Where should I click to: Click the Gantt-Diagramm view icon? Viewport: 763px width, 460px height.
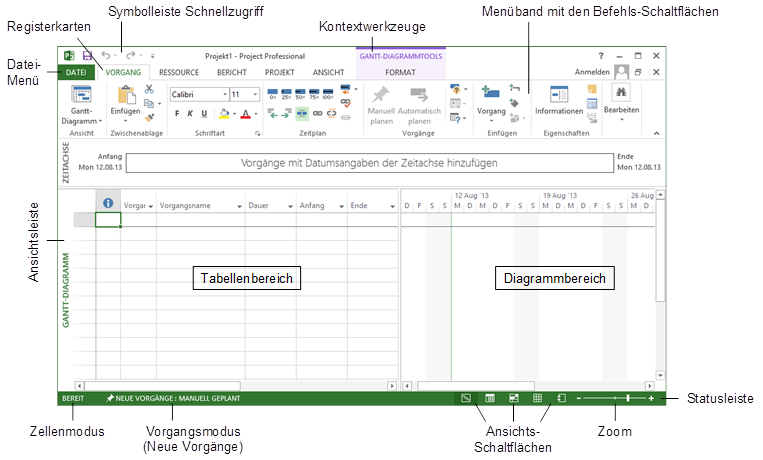(x=81, y=96)
